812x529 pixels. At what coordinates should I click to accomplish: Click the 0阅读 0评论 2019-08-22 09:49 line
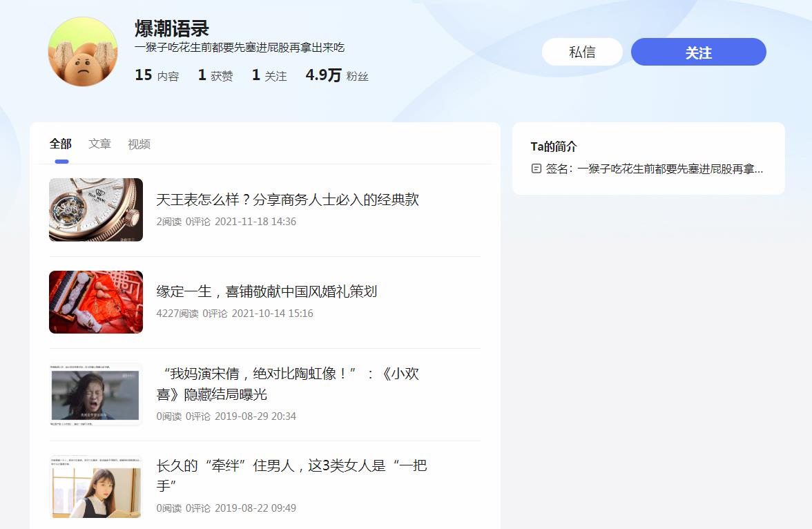(226, 508)
